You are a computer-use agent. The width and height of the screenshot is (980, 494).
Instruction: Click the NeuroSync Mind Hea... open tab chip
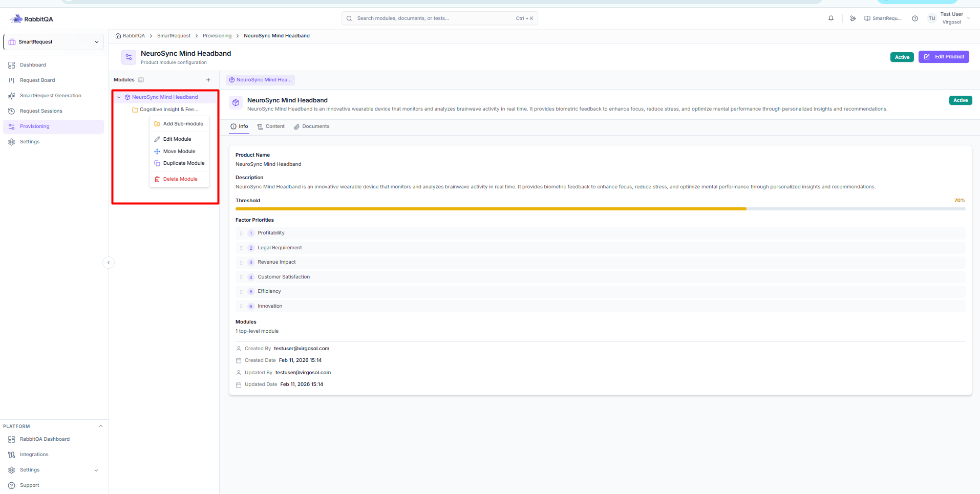coord(260,80)
